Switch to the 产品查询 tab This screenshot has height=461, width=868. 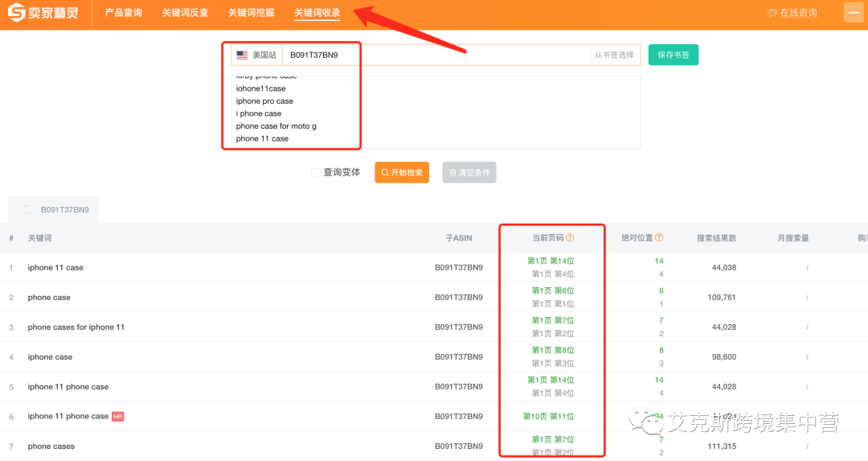124,13
